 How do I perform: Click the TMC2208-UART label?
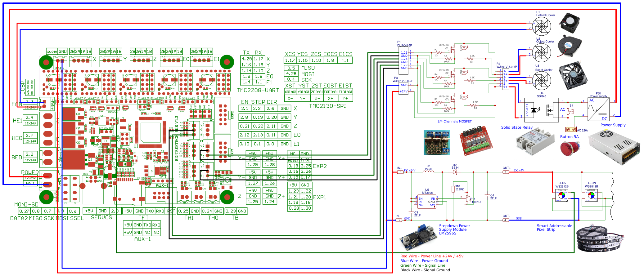258,90
